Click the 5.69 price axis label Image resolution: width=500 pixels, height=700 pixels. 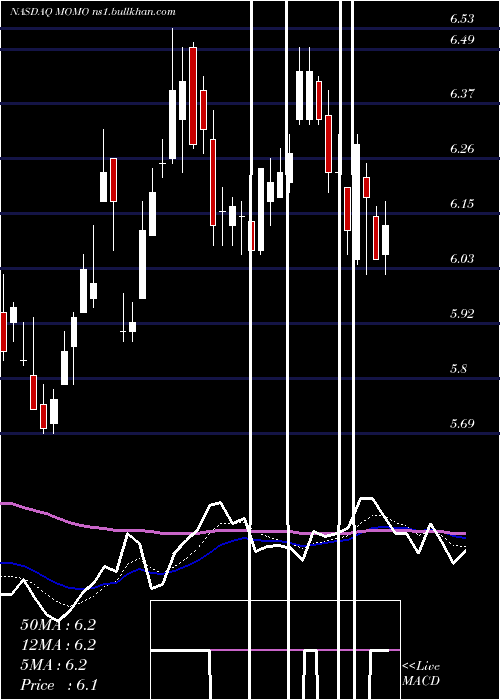click(462, 423)
